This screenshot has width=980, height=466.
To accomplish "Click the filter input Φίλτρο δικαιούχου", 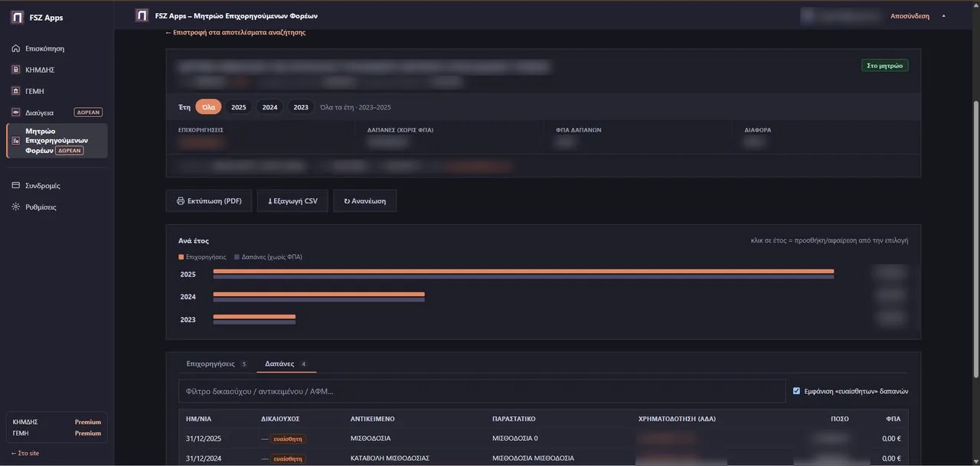I will [x=482, y=391].
